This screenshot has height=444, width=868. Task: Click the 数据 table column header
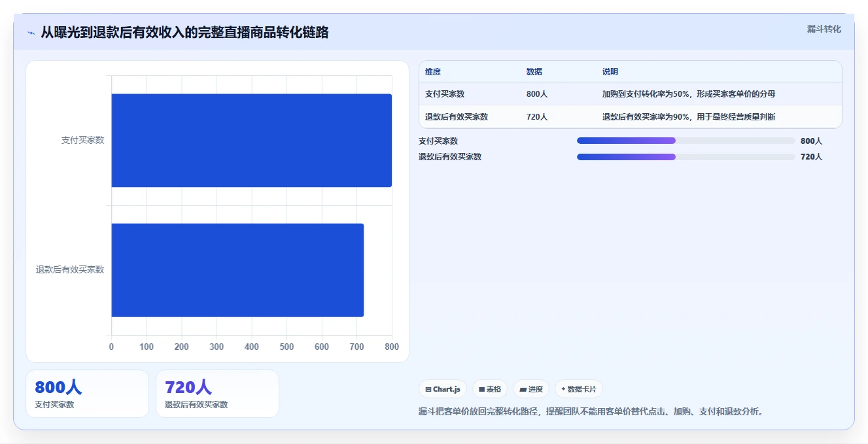tap(534, 72)
